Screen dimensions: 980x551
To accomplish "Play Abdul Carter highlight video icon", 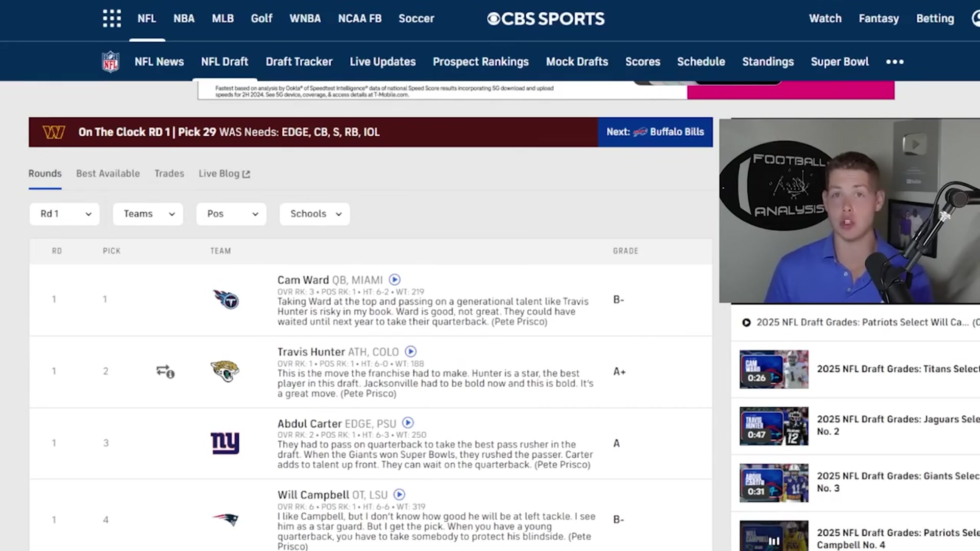I will [408, 423].
